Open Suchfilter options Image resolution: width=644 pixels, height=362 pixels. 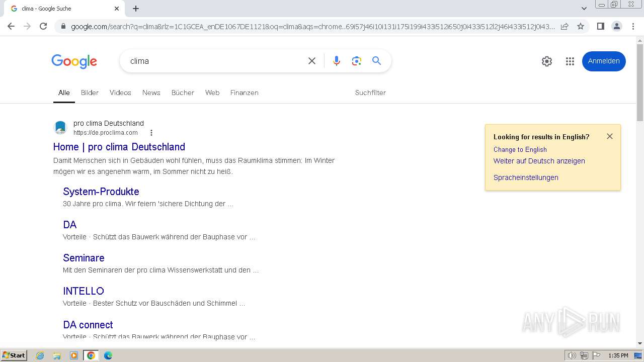tap(370, 93)
